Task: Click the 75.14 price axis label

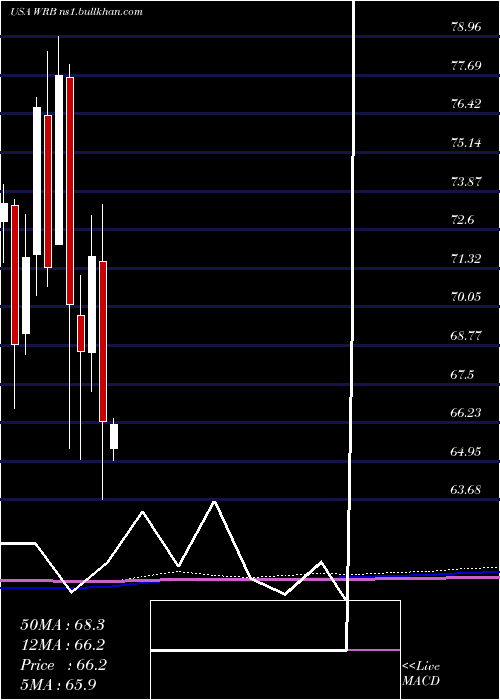Action: pyautogui.click(x=467, y=143)
